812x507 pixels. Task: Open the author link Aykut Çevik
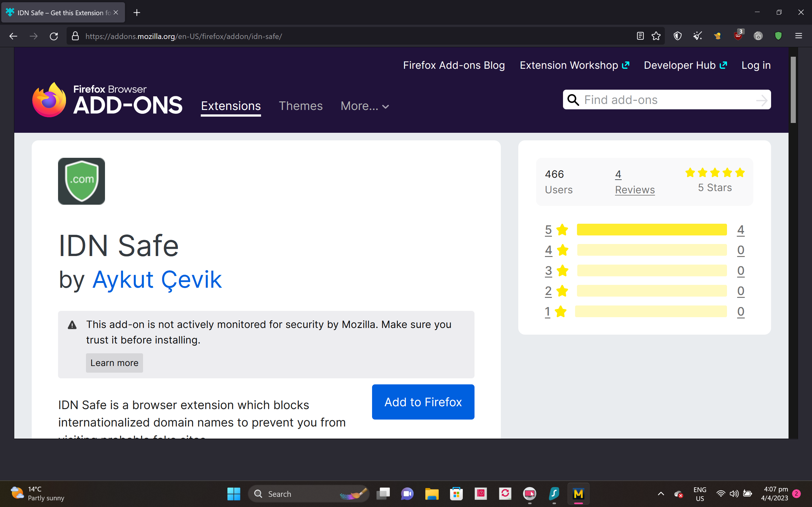tap(157, 280)
